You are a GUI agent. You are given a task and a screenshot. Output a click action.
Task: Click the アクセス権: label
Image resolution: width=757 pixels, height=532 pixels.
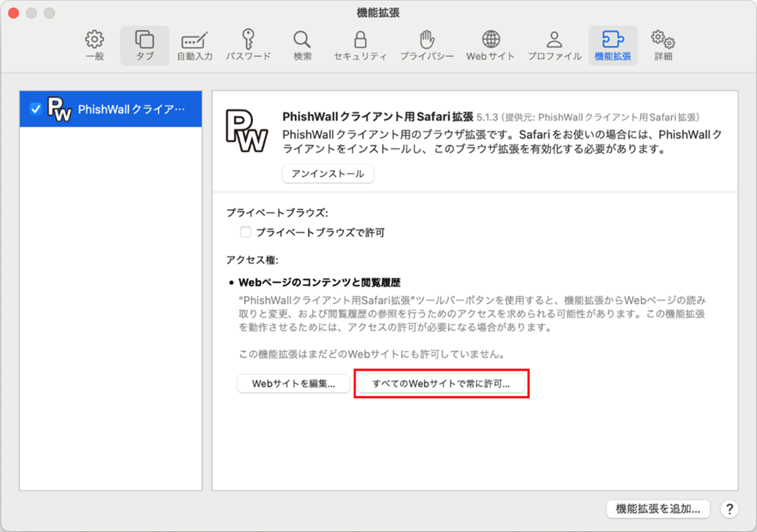pos(252,260)
